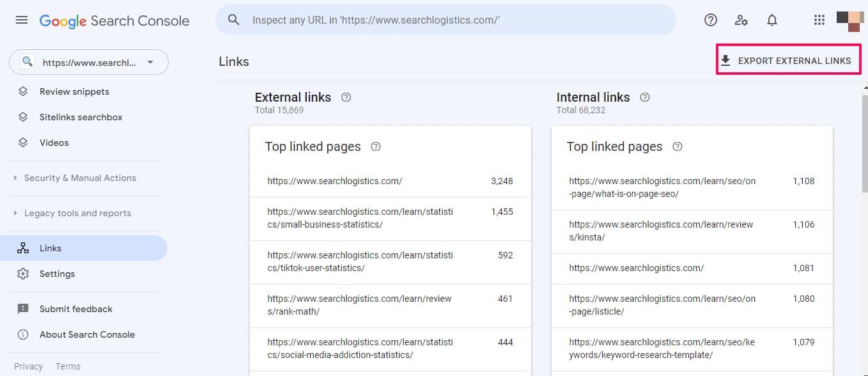Open the Privacy link
The image size is (868, 376).
pyautogui.click(x=28, y=366)
